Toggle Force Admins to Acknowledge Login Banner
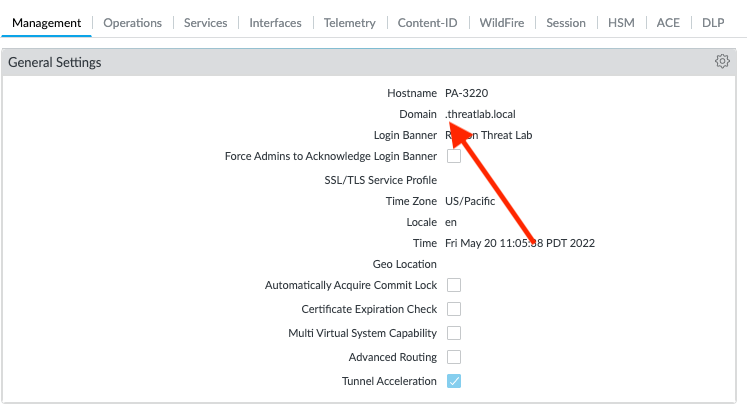The image size is (747, 410). point(454,156)
